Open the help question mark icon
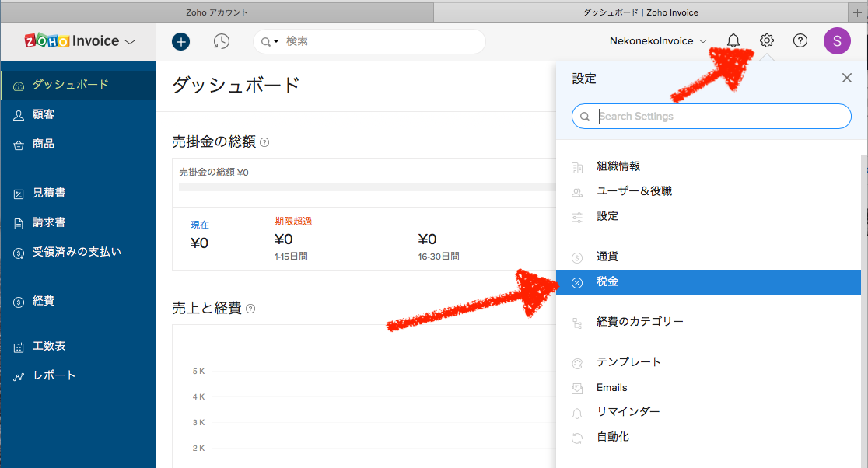This screenshot has width=868, height=468. click(x=800, y=41)
